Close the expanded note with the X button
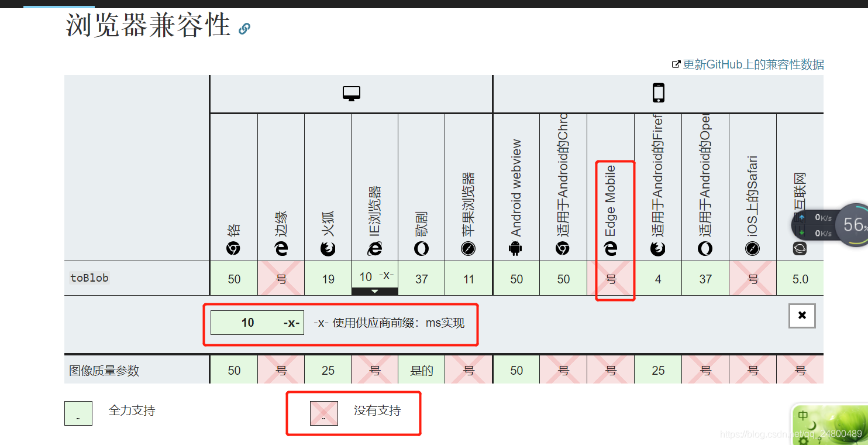This screenshot has width=868, height=445. coord(802,316)
